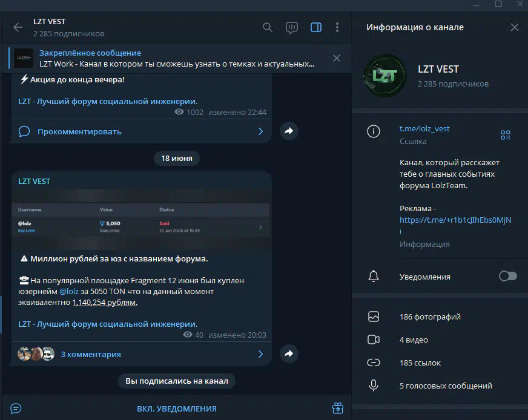Open the @lolz username mention link
Image resolution: width=528 pixels, height=420 pixels.
[x=68, y=292]
